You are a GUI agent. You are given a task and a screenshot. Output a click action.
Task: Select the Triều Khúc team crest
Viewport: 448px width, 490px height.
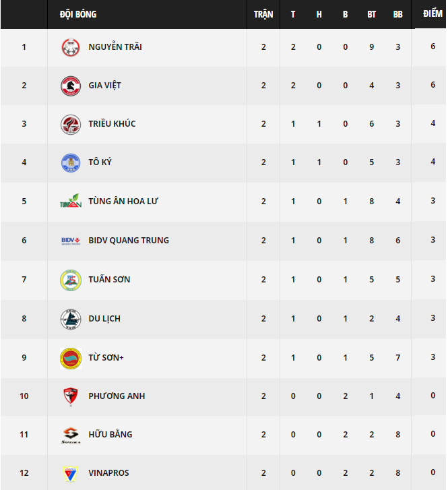(x=71, y=124)
